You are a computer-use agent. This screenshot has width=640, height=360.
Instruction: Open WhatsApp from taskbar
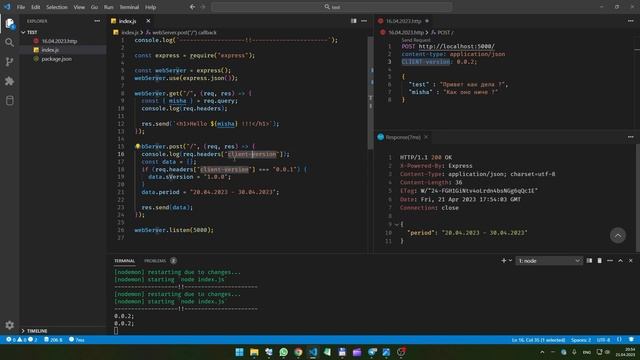pyautogui.click(x=283, y=352)
